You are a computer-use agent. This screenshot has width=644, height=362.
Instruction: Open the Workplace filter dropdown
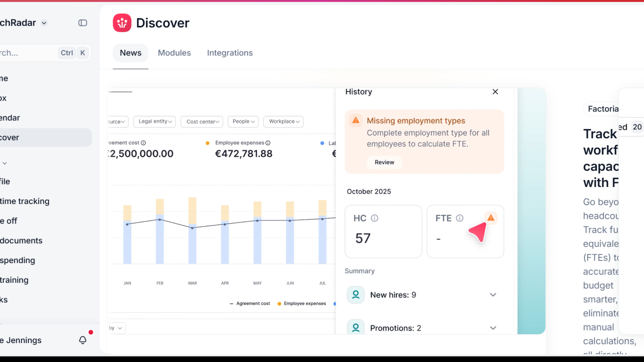284,121
